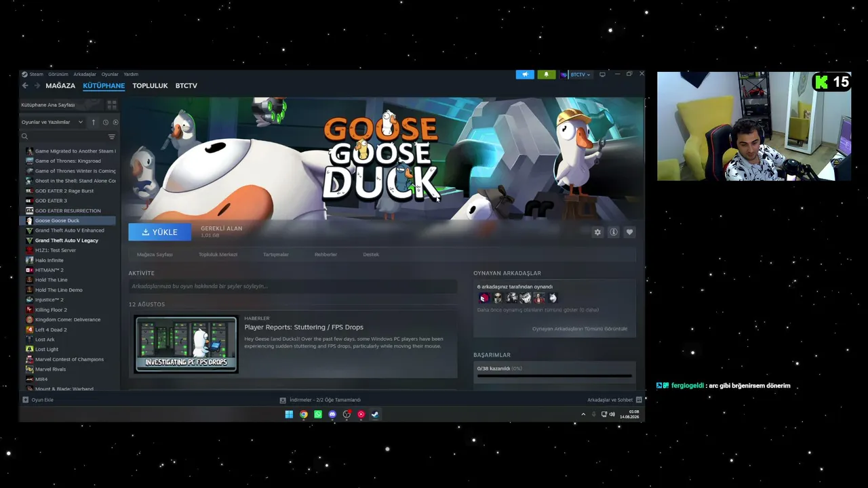
Task: Click the Left 4 Dead 2 game icon
Action: click(29, 329)
